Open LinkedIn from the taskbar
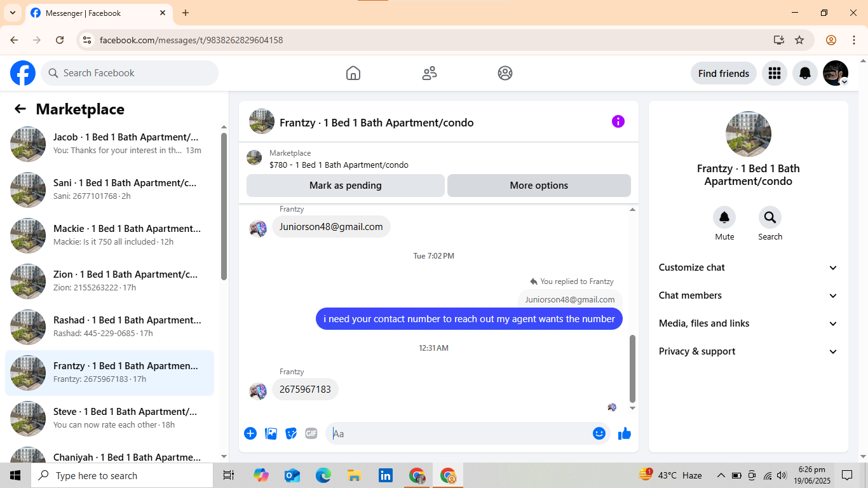 point(386,475)
